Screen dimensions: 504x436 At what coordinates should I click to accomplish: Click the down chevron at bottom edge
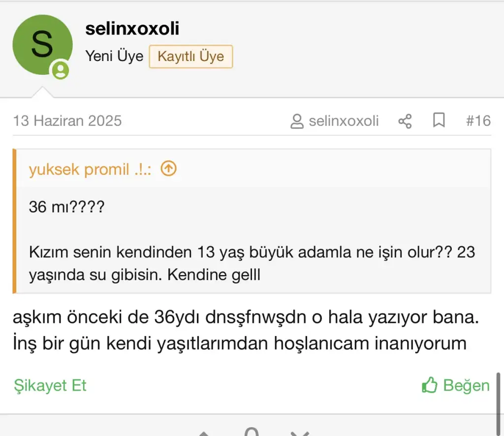click(x=300, y=434)
